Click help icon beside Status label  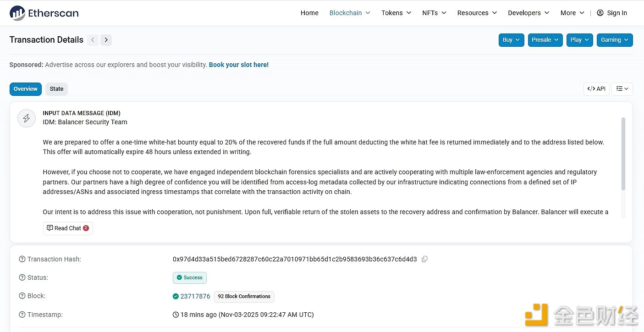click(x=22, y=277)
